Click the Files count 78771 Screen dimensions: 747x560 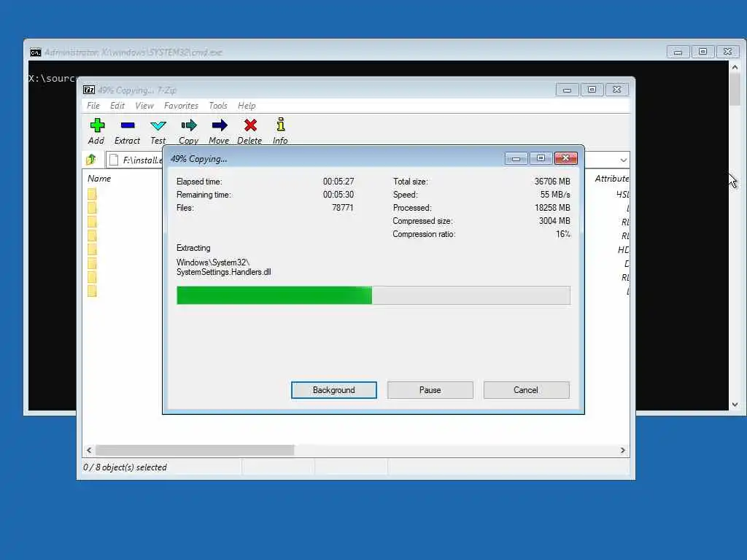pos(343,208)
